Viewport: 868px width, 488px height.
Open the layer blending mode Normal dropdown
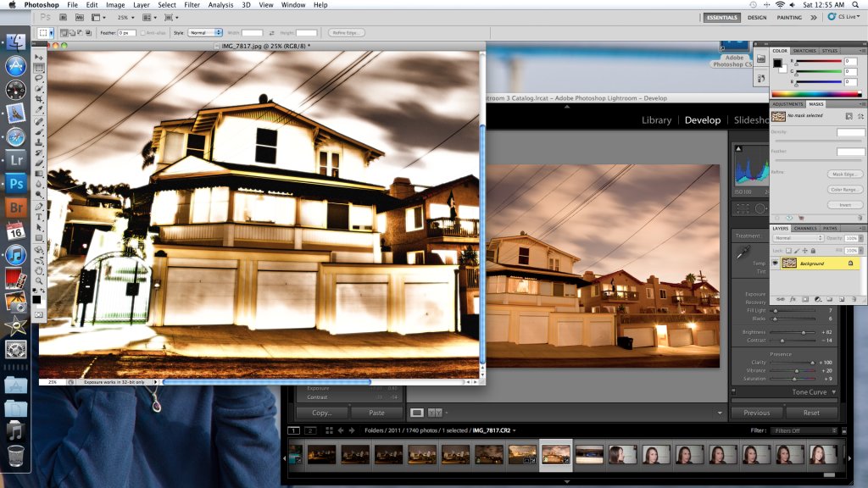coord(798,238)
